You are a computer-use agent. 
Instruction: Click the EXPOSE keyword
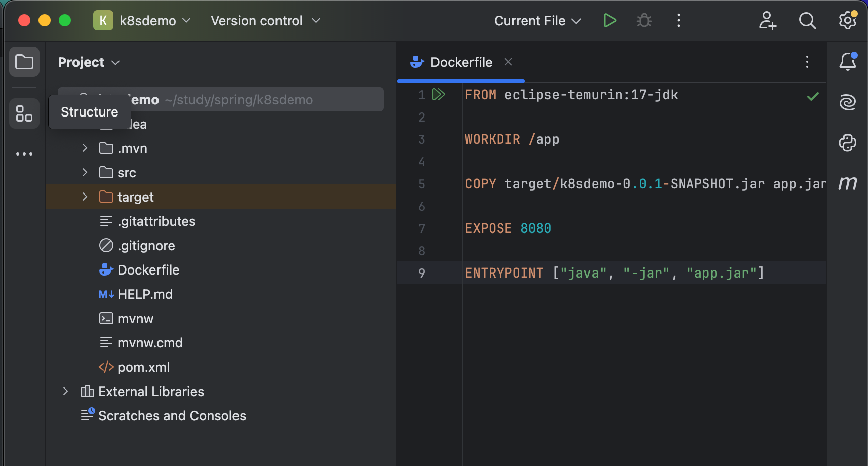[488, 228]
